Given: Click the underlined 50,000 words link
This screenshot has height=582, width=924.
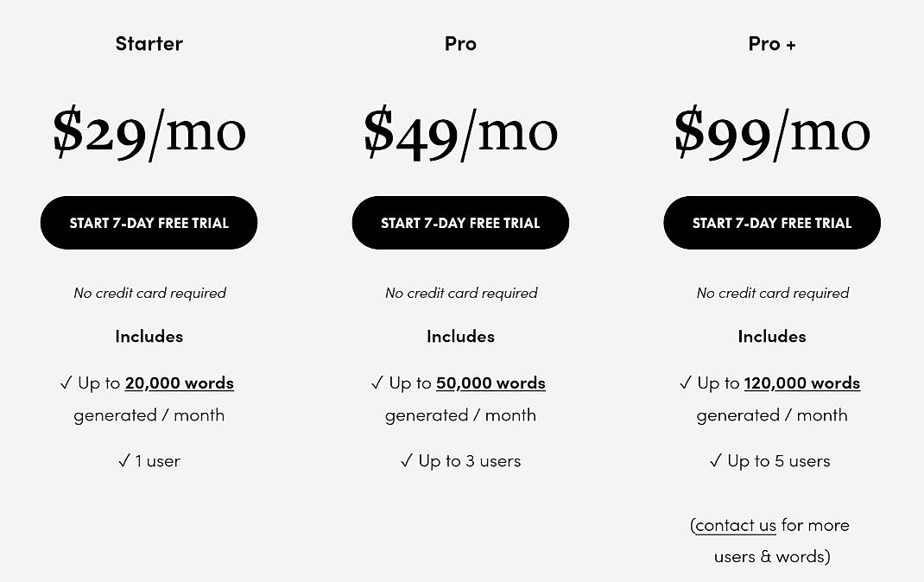Looking at the screenshot, I should [x=490, y=383].
